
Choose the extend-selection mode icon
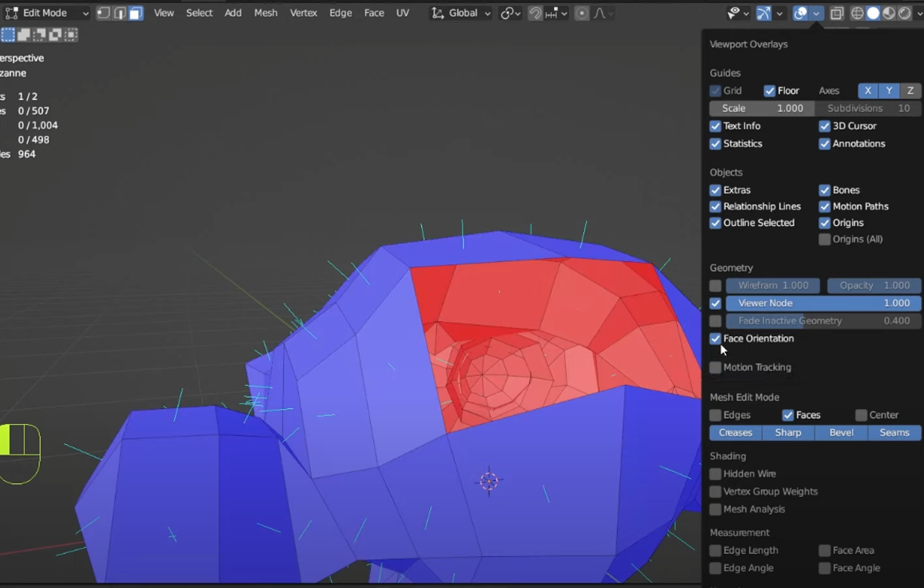[24, 35]
